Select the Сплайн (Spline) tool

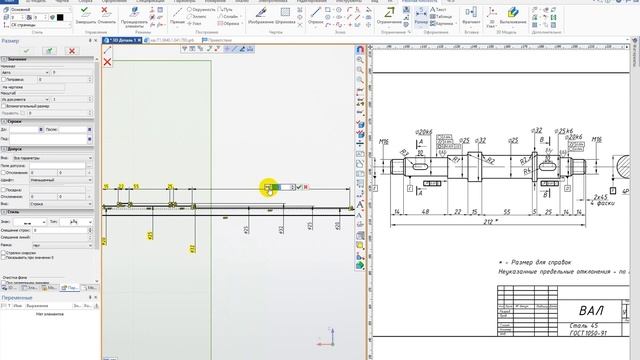coord(228,17)
